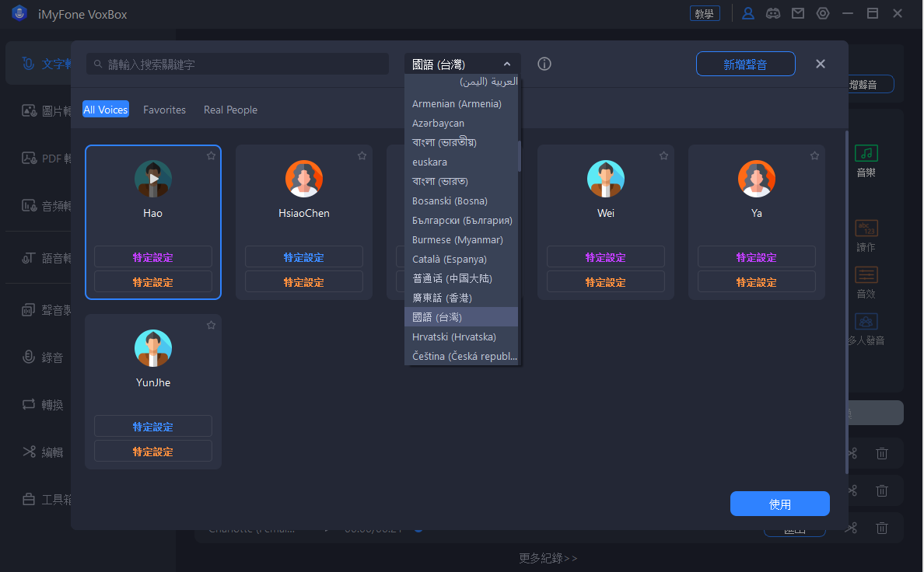Click Hao's purple 特定設定 button
Screen dimensions: 924x572
tap(153, 256)
